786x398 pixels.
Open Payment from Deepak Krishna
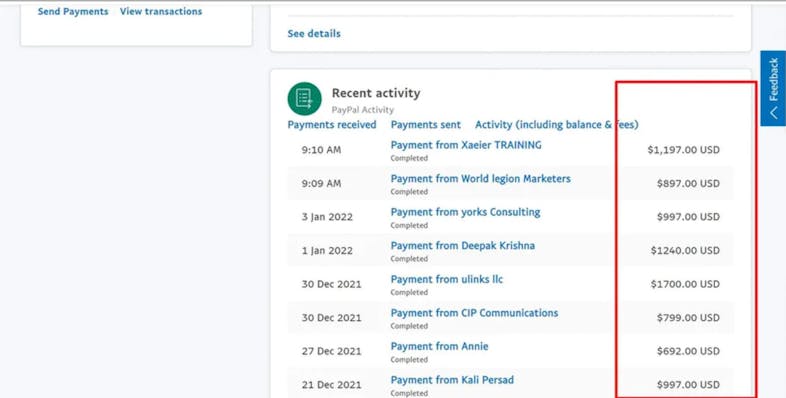click(x=462, y=246)
